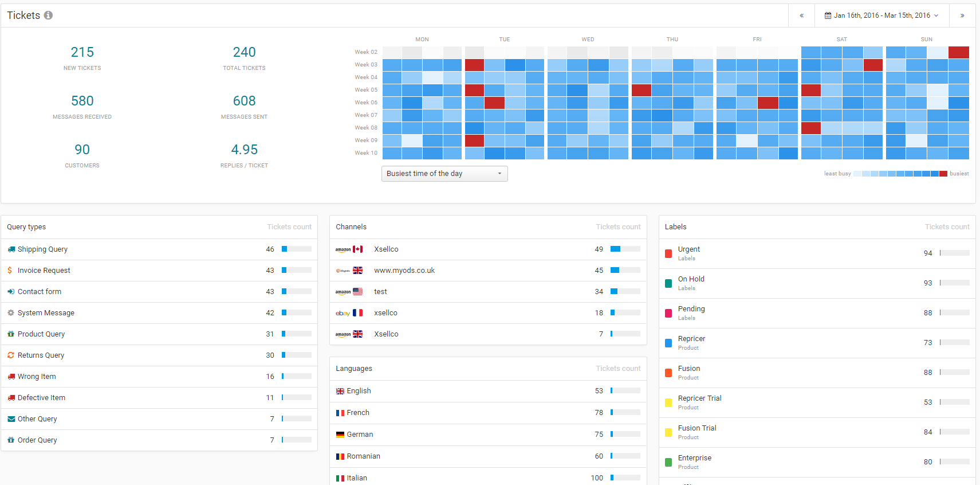Click the Other Query envelope icon

[11, 419]
